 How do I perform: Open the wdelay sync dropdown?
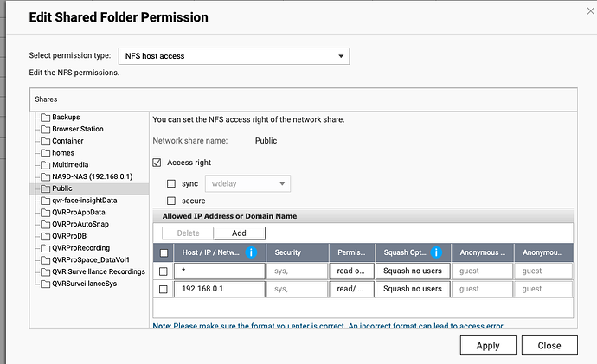pyautogui.click(x=247, y=183)
